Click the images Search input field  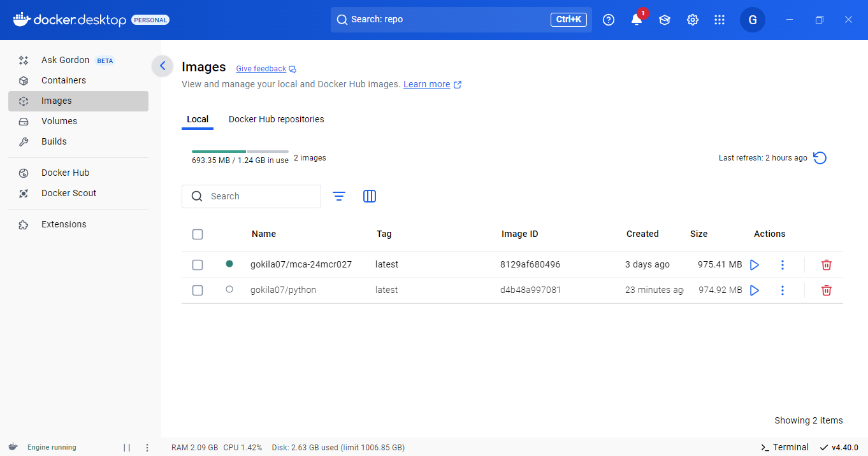pos(251,196)
